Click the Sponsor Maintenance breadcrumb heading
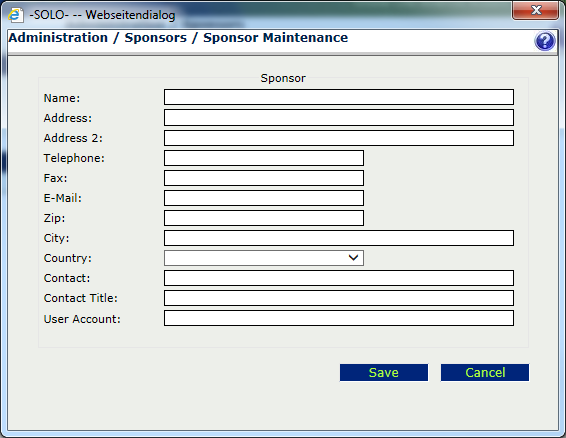The height and width of the screenshot is (438, 566). click(x=275, y=38)
